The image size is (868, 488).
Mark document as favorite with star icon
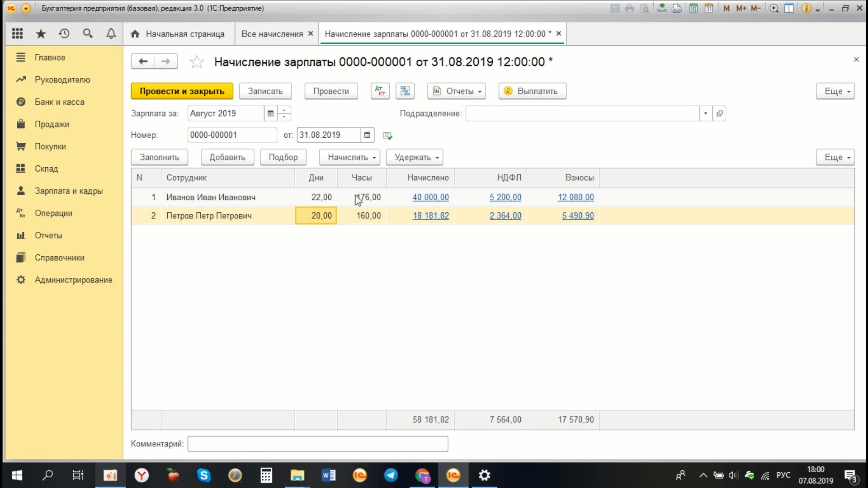pyautogui.click(x=197, y=62)
